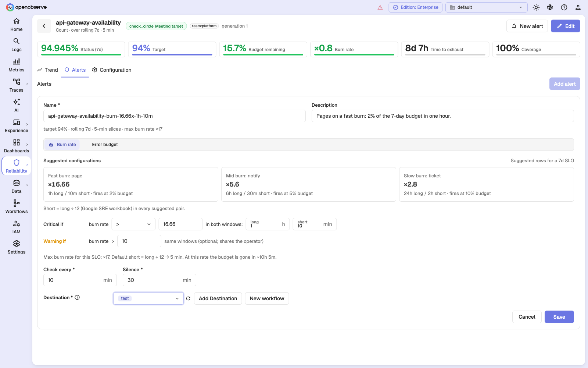Open Traces in the sidebar
The width and height of the screenshot is (588, 368).
[x=16, y=85]
